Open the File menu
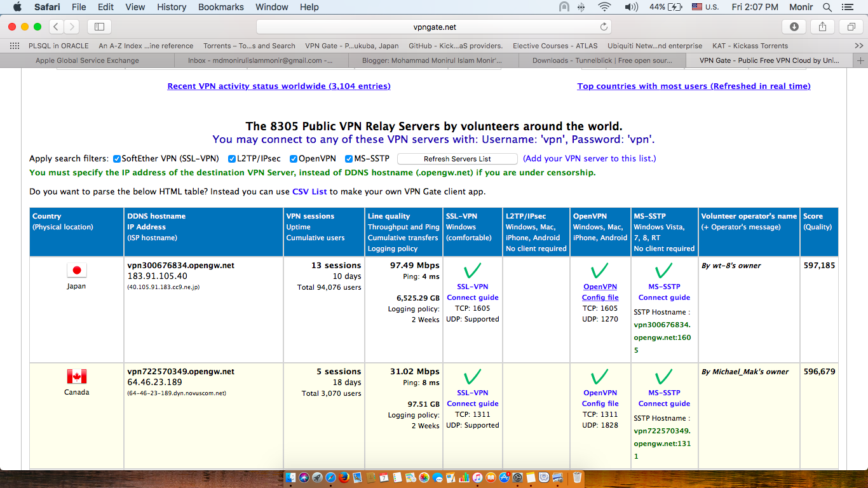Image resolution: width=868 pixels, height=488 pixels. (79, 7)
